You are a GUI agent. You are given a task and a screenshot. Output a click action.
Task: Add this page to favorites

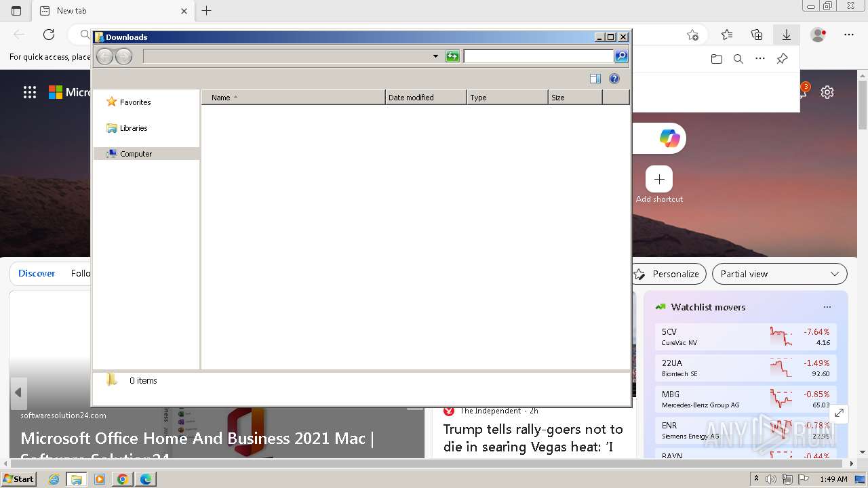(x=692, y=35)
